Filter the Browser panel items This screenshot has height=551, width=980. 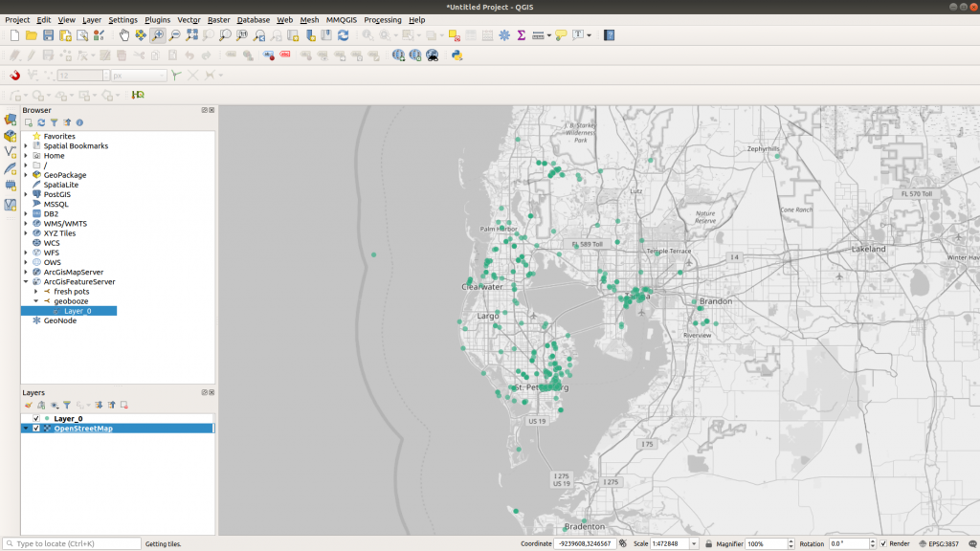[55, 123]
